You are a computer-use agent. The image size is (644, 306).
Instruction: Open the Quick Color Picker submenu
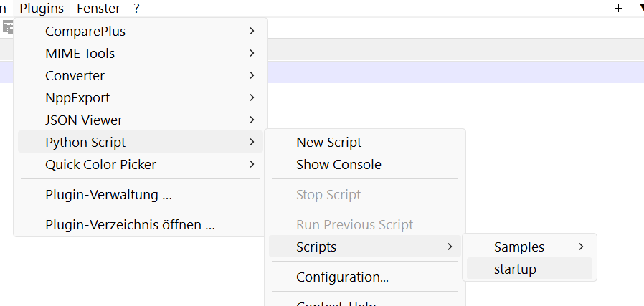tap(100, 165)
